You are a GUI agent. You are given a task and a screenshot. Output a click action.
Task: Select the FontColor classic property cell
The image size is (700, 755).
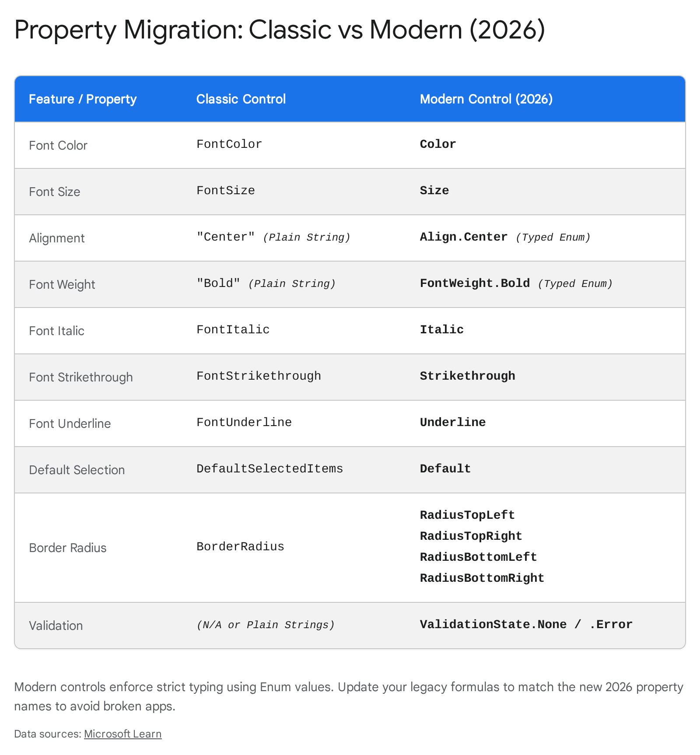click(229, 144)
